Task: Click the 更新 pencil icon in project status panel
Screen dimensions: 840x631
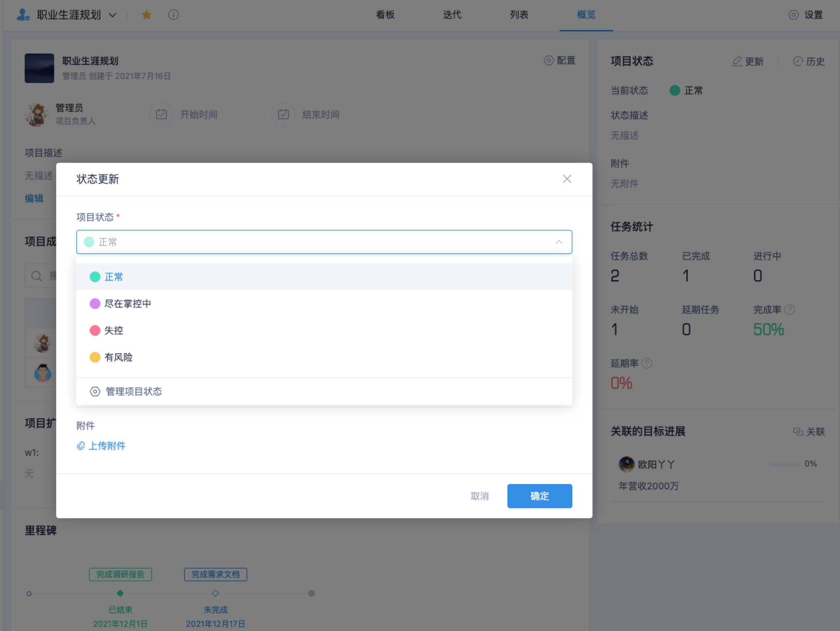Action: point(737,61)
